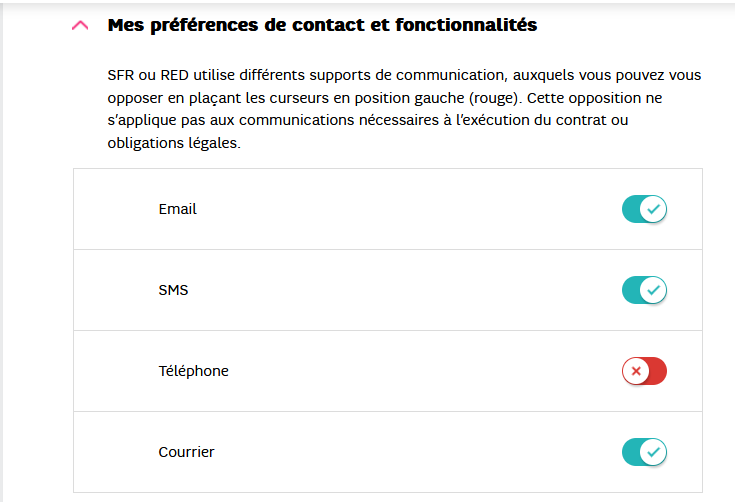Click the Courrier label text
Image resolution: width=735 pixels, height=502 pixels.
[186, 452]
